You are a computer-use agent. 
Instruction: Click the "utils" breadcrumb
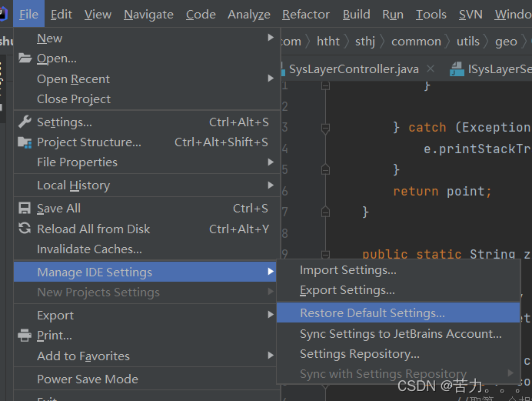(x=467, y=42)
